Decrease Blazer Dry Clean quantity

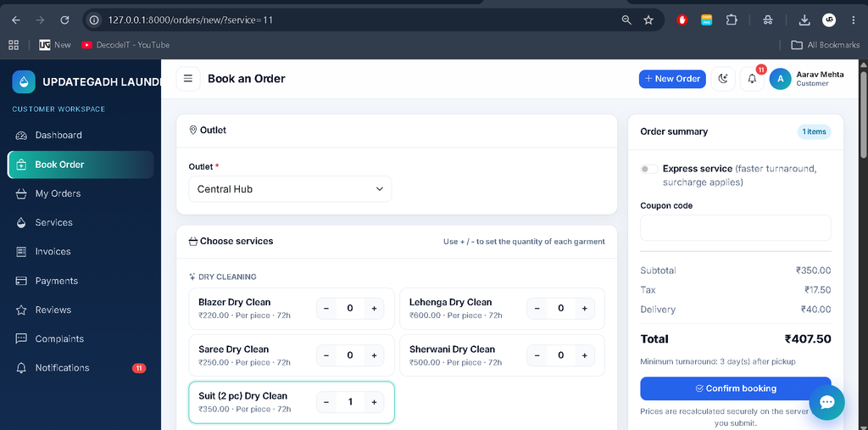pyautogui.click(x=326, y=308)
